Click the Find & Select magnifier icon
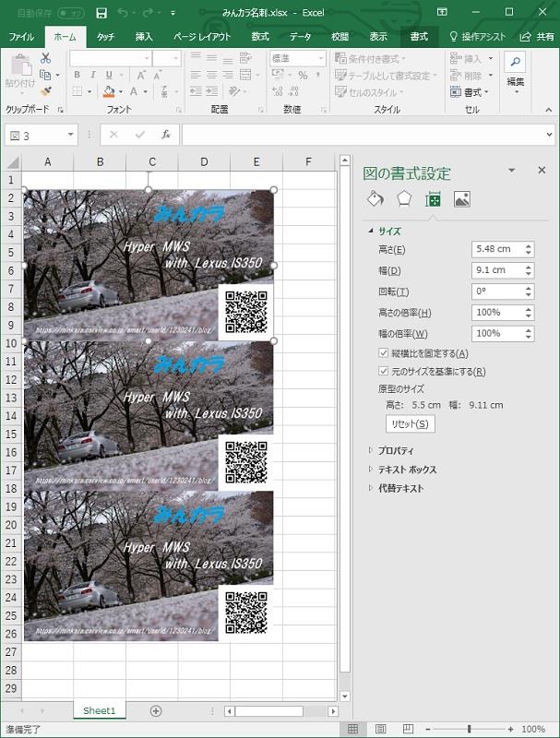The image size is (560, 738). pyautogui.click(x=516, y=62)
